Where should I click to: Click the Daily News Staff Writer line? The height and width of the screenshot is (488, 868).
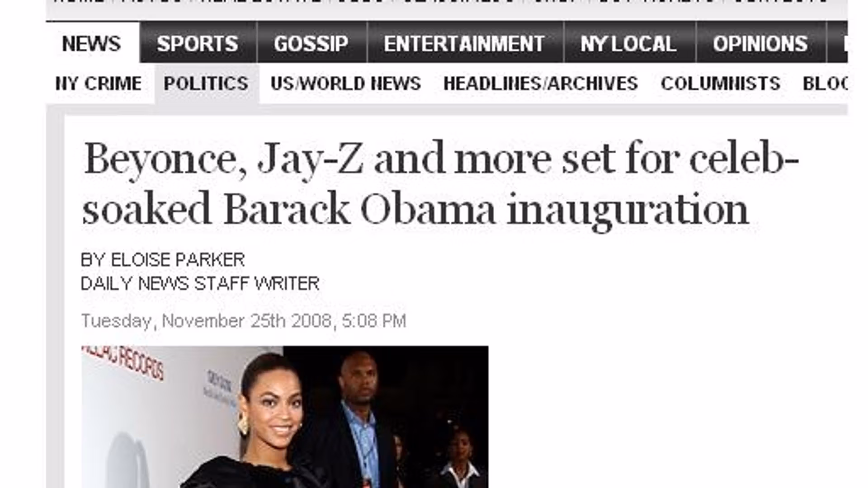click(x=200, y=284)
